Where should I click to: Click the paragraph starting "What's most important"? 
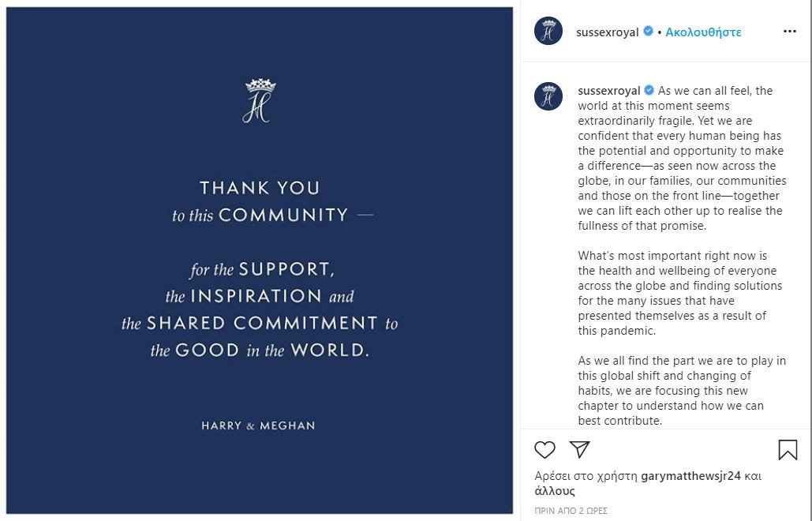coord(680,293)
